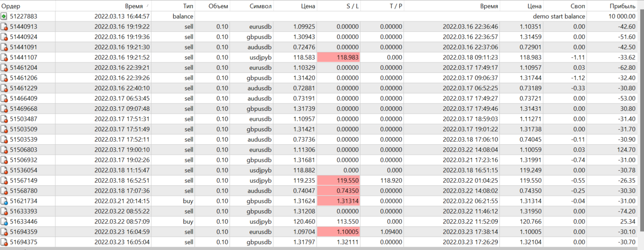Click the profit value 124.70

click(x=627, y=150)
